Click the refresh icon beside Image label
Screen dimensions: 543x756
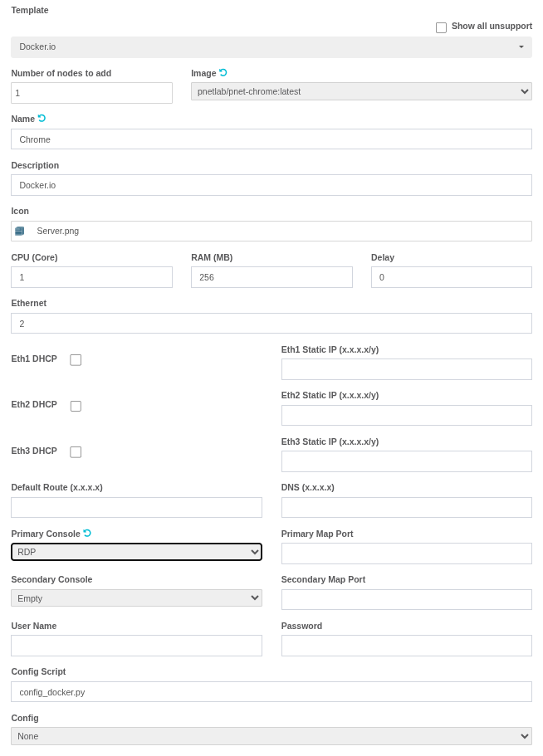(223, 73)
